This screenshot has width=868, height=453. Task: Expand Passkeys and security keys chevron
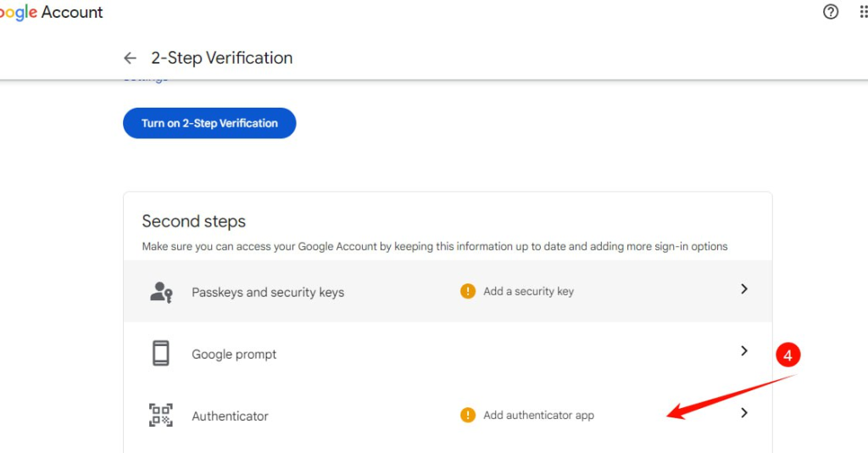744,289
